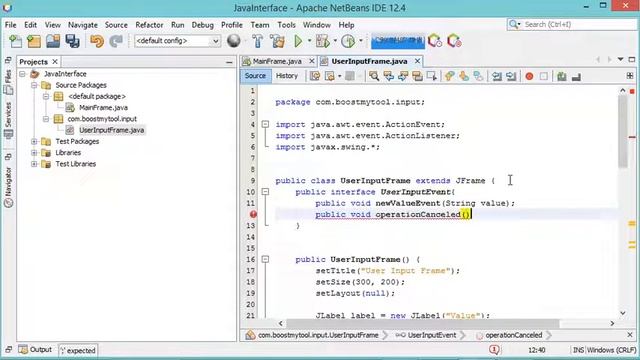Open the Refactor menu
Viewport: 640px width, 360px height.
pyautogui.click(x=149, y=25)
